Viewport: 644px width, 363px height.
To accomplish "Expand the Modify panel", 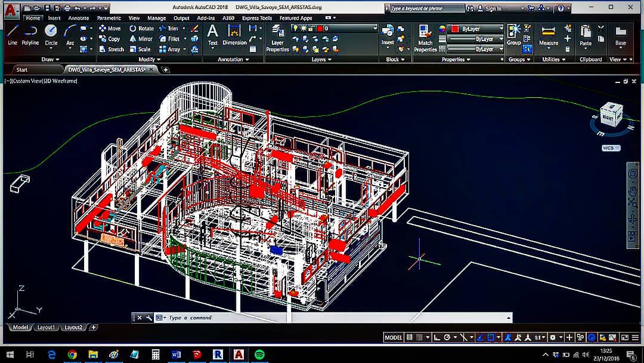I will (x=150, y=60).
